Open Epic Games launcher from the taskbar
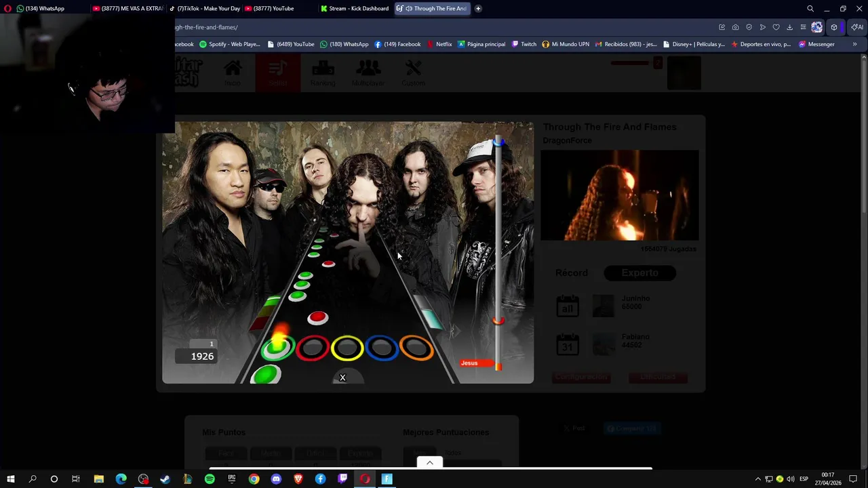This screenshot has height=488, width=868. pos(232,479)
